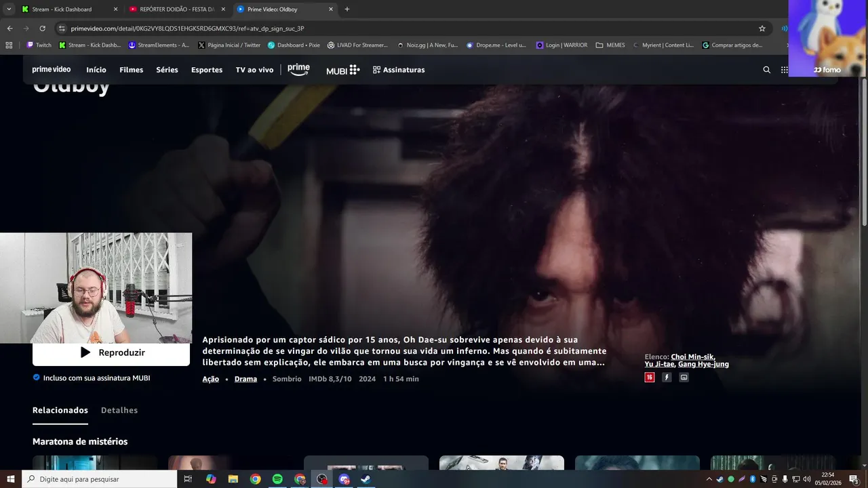Click the Maratona de mistérios heading
Image resolution: width=868 pixels, height=488 pixels.
pyautogui.click(x=80, y=441)
